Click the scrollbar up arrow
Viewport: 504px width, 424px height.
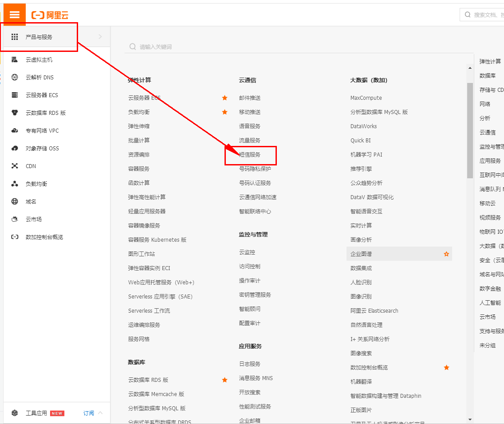click(x=470, y=68)
